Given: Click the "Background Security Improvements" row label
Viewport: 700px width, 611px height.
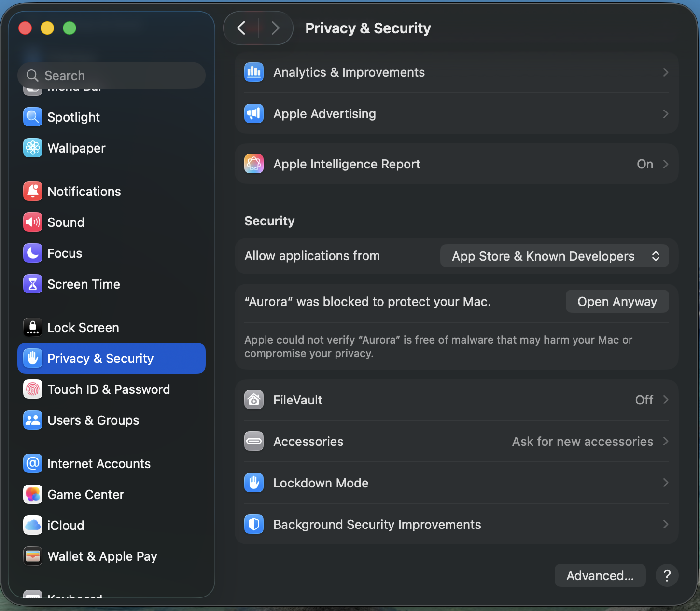Looking at the screenshot, I should [377, 525].
